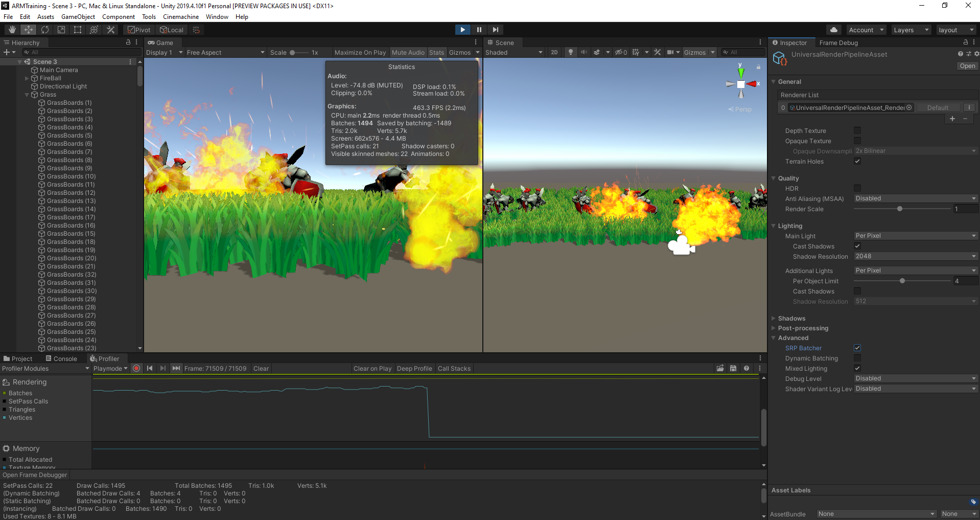This screenshot has height=520, width=980.
Task: Expand the Shadows section
Action: click(x=791, y=318)
